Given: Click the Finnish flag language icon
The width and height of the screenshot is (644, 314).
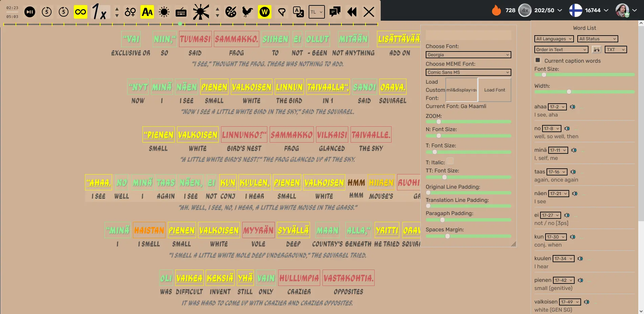Looking at the screenshot, I should [x=575, y=10].
